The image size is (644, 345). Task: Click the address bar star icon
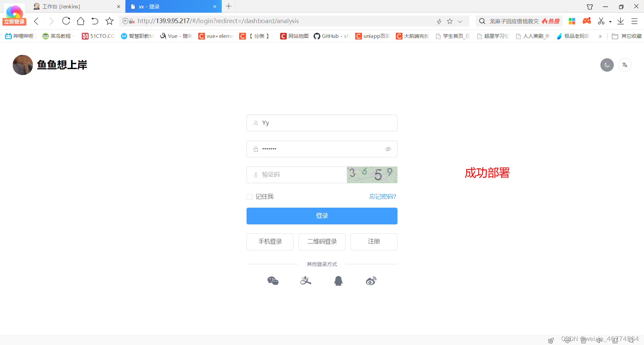[450, 21]
